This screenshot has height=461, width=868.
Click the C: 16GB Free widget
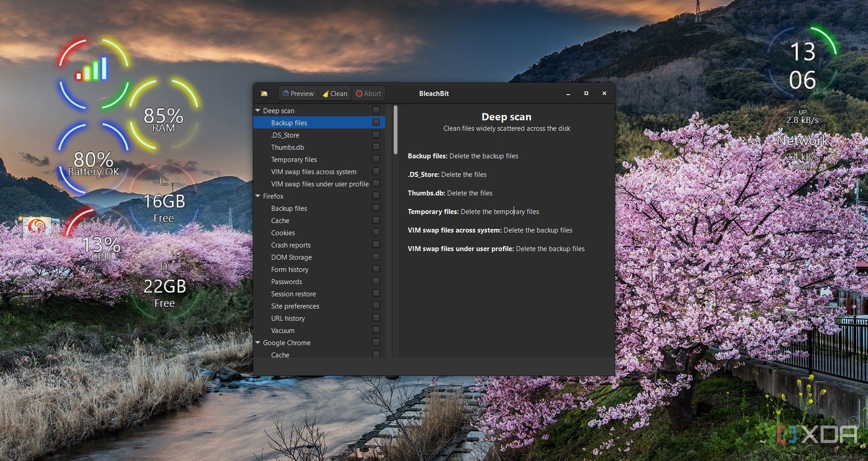click(x=164, y=199)
